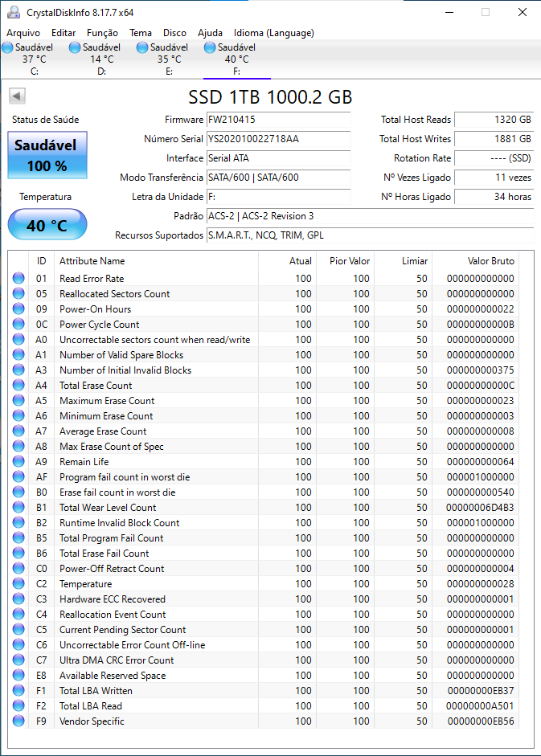
Task: Click the status orb for drive C:
Action: [8, 47]
